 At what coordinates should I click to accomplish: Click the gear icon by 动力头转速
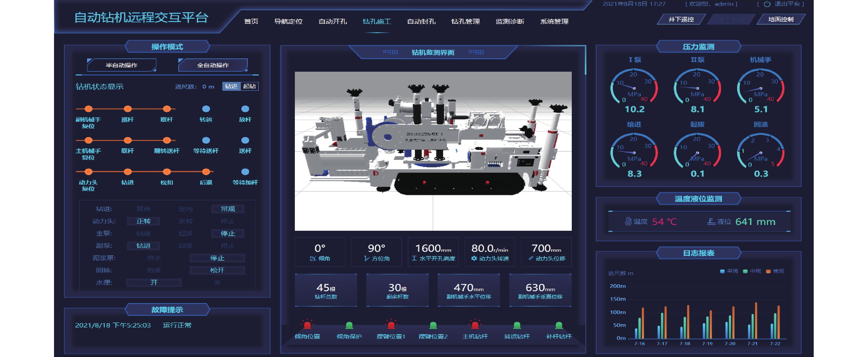[x=474, y=259]
